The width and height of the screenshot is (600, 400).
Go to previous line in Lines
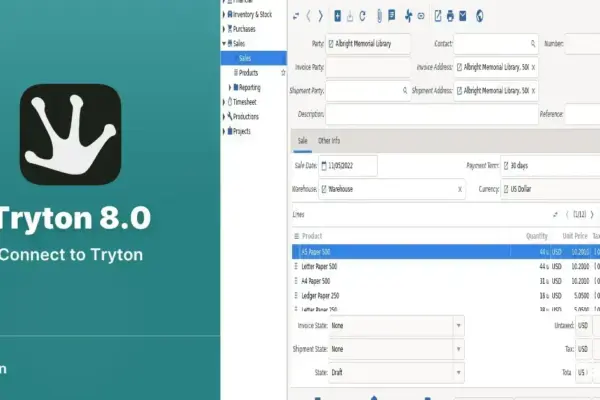point(567,215)
